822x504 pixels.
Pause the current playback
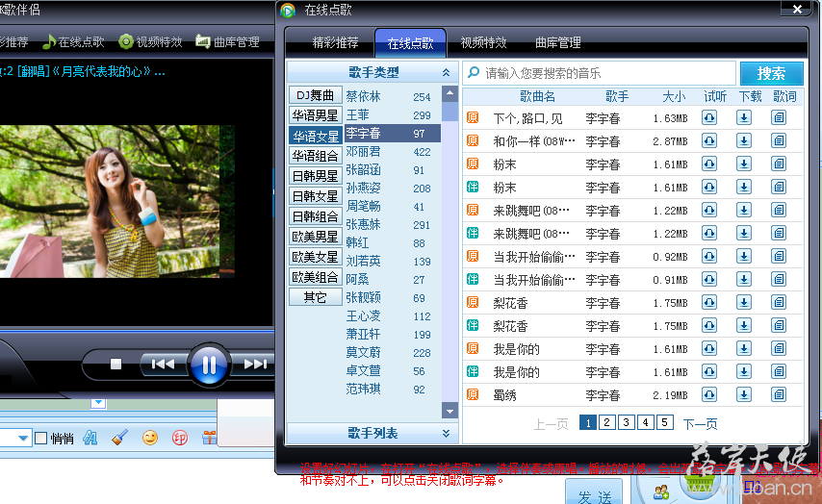[x=209, y=365]
